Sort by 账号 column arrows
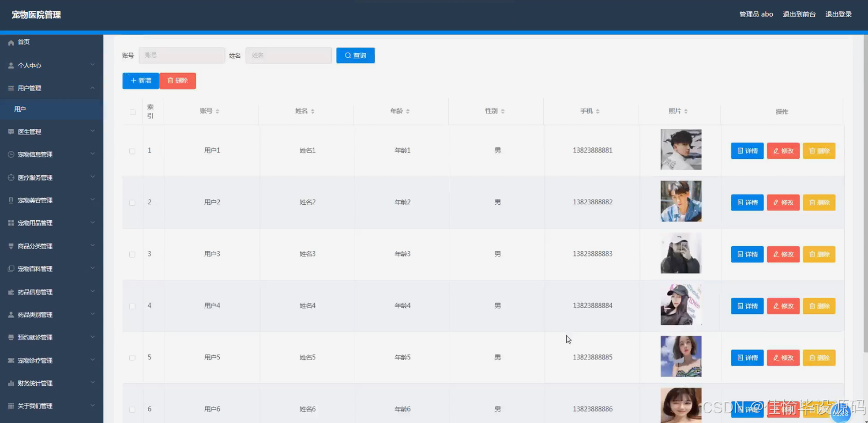This screenshot has width=868, height=423. pyautogui.click(x=218, y=111)
